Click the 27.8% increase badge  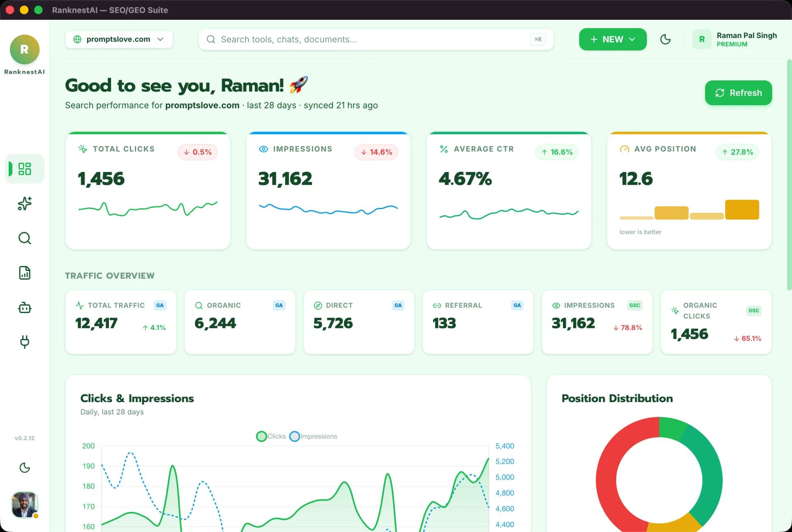pyautogui.click(x=737, y=152)
